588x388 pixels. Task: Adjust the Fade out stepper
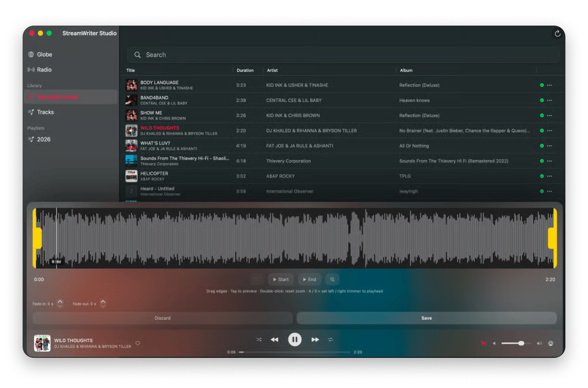pos(103,304)
